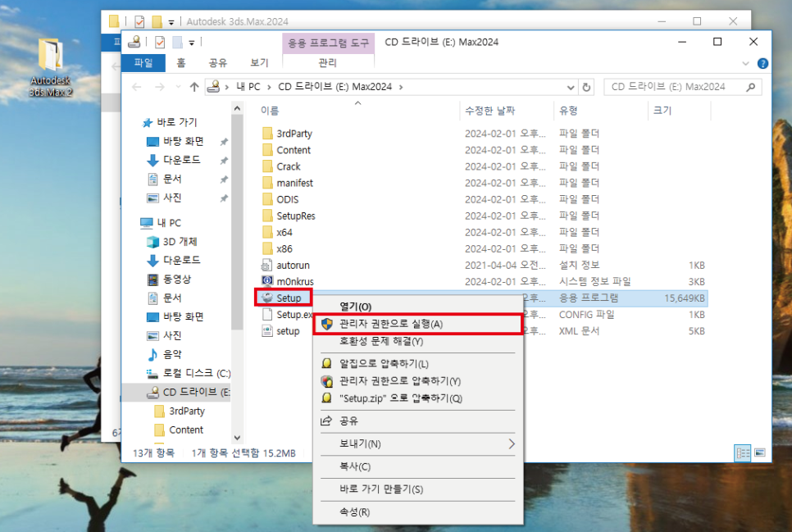Choose 열기(O) in the context menu
Image resolution: width=792 pixels, height=532 pixels.
418,306
